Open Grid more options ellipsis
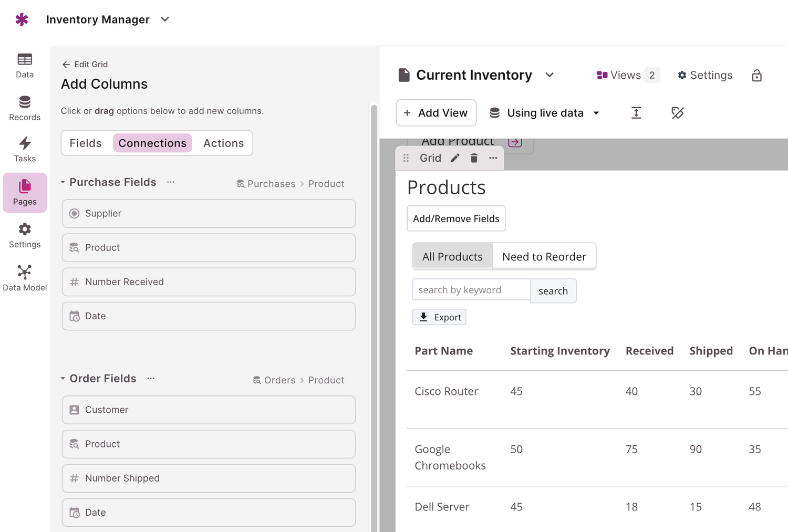Screen dimensions: 788x532 pos(493,158)
